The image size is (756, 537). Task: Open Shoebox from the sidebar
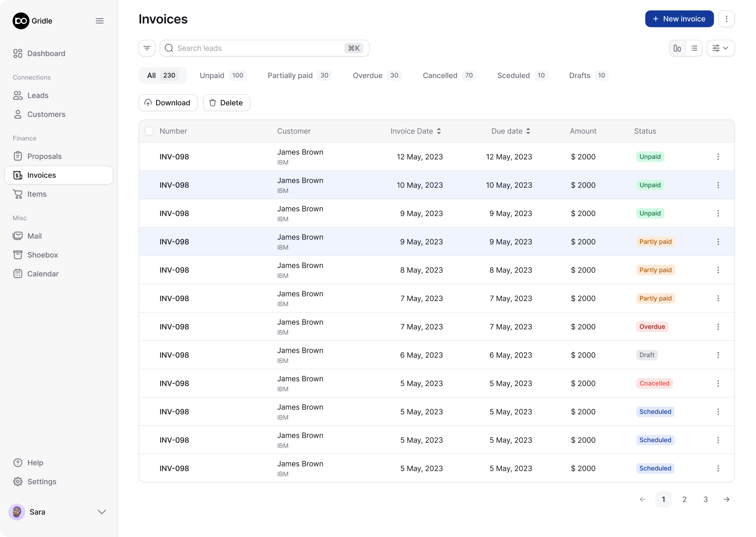tap(42, 255)
